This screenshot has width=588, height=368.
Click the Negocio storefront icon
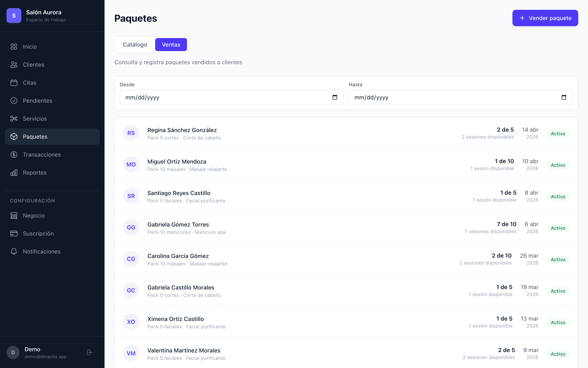(x=14, y=216)
